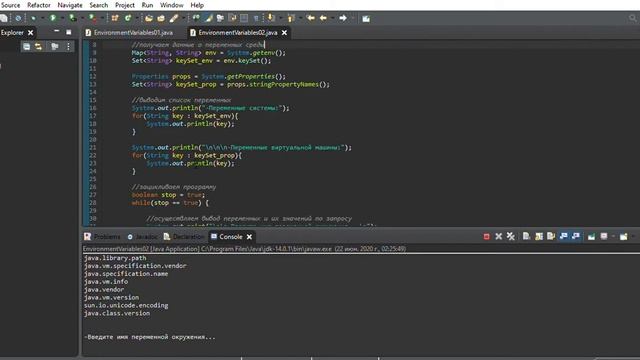Click console line 'sun.io.unicode.encoding'

click(126, 305)
